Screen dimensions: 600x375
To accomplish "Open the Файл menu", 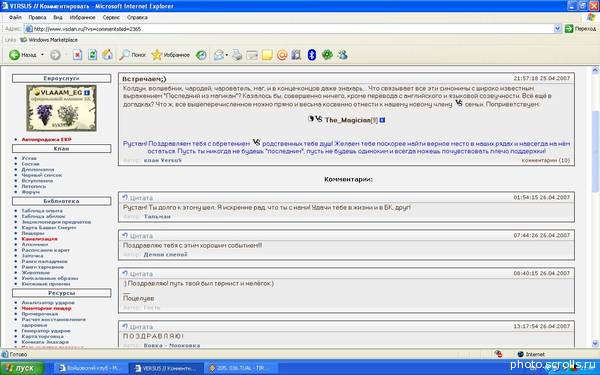I will (x=15, y=18).
